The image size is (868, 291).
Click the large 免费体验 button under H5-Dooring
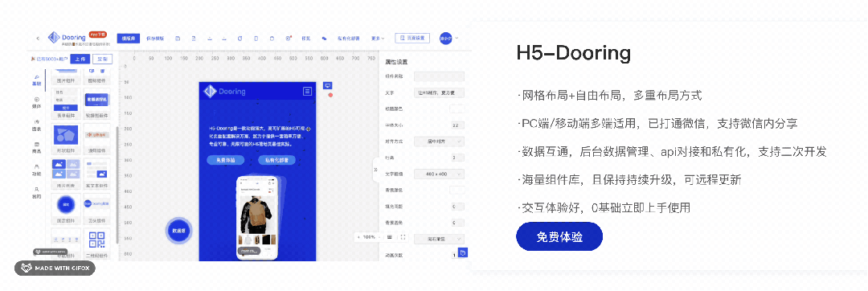(559, 237)
